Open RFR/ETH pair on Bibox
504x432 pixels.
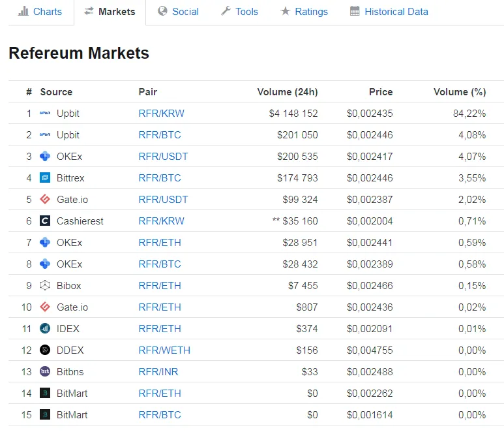tap(160, 286)
